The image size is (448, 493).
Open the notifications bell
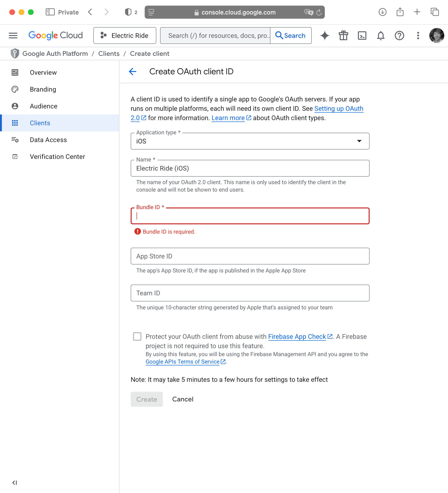click(x=381, y=36)
